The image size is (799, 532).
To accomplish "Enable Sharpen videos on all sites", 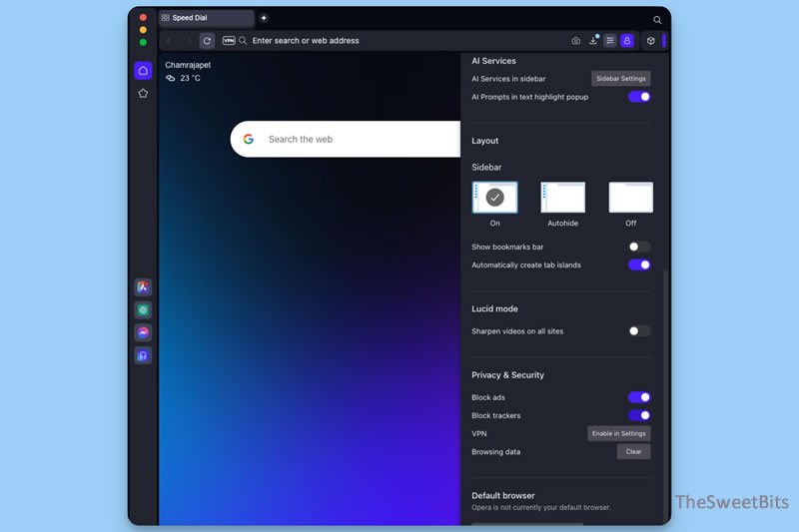I will pos(639,331).
